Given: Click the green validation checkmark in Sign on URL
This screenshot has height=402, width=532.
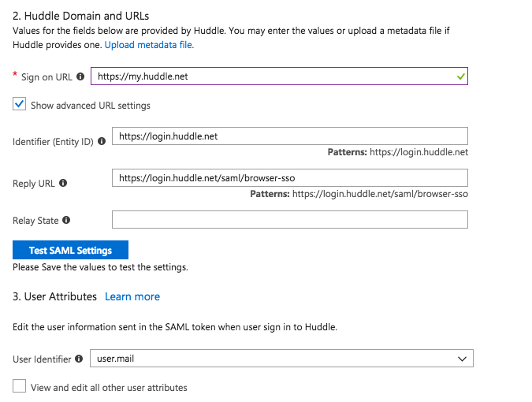Looking at the screenshot, I should (461, 77).
